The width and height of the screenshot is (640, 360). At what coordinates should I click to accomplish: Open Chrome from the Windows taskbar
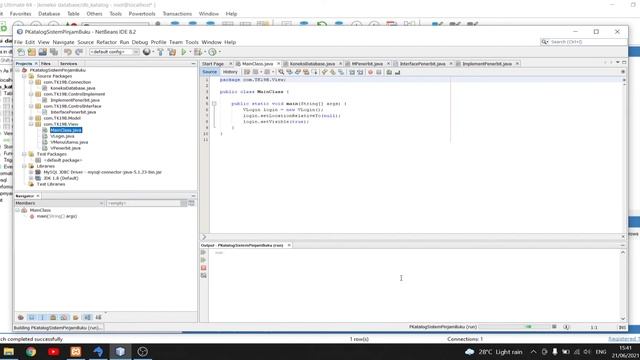31,351
